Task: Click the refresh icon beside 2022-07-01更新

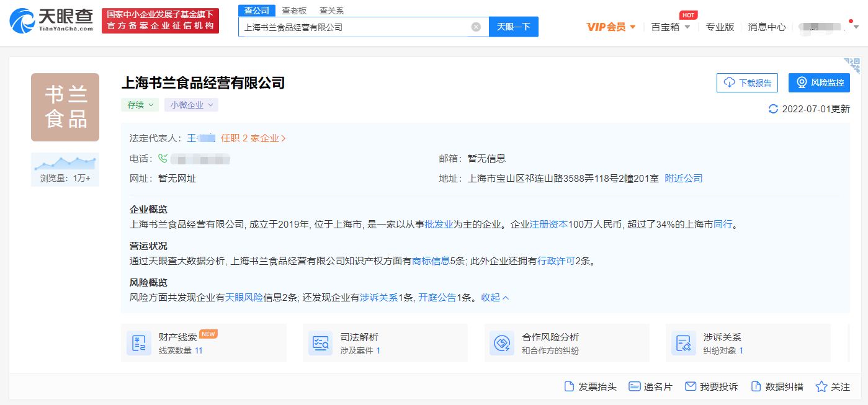Action: coord(773,109)
